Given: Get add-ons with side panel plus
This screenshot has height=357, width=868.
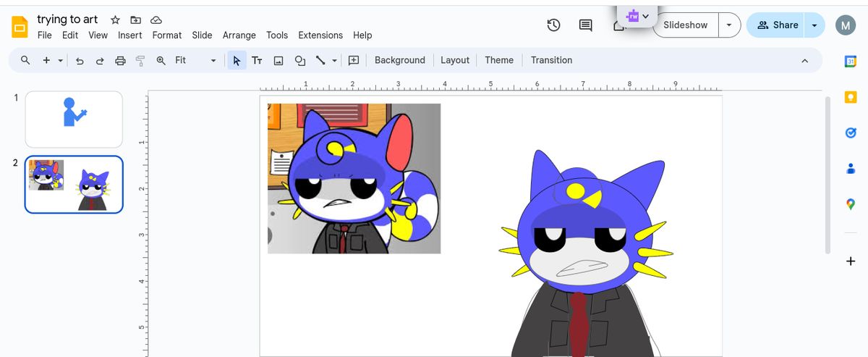Looking at the screenshot, I should click(851, 261).
